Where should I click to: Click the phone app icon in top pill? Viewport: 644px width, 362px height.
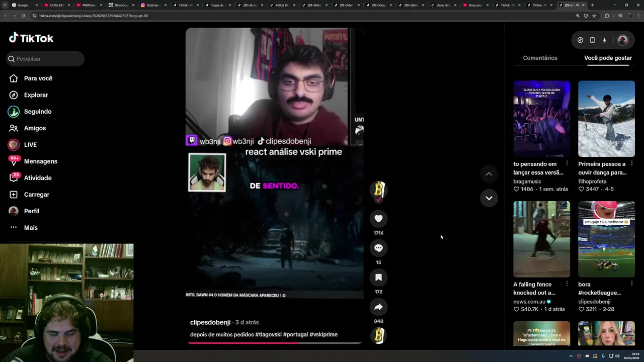click(592, 40)
